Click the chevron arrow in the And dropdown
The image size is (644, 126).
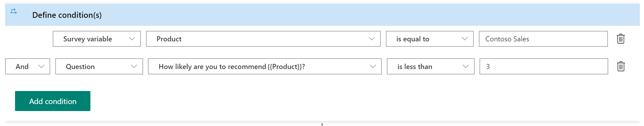coord(41,66)
